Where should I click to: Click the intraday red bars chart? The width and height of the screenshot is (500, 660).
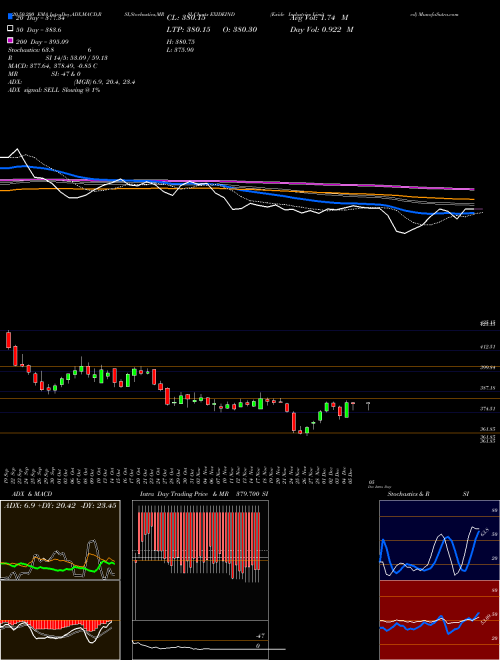tap(200, 560)
